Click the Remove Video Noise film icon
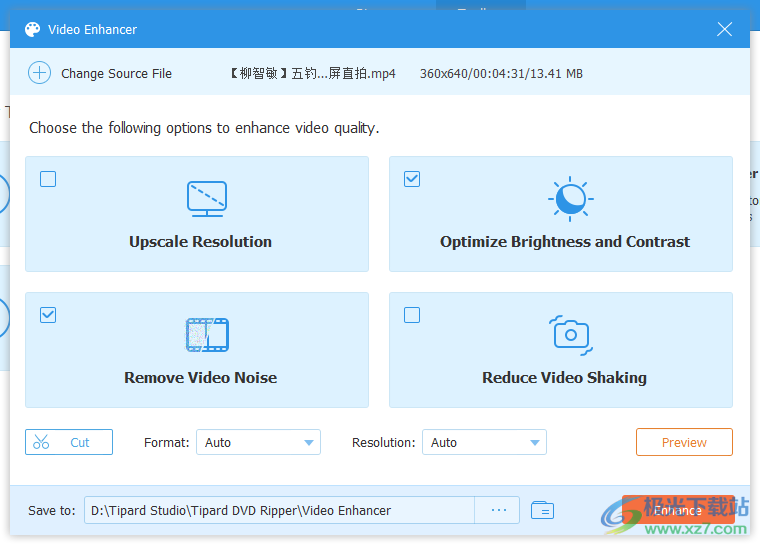Viewport: 760px width, 545px height. tap(207, 335)
